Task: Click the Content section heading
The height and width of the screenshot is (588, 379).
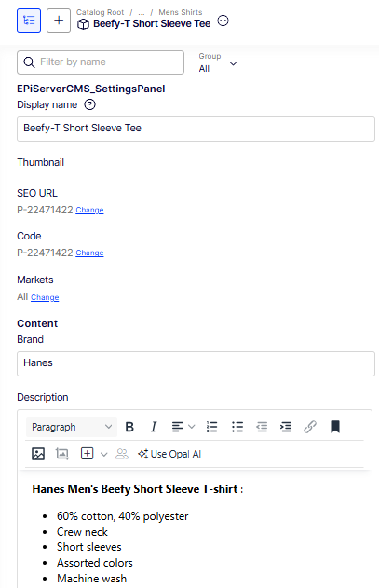Action: [x=37, y=323]
